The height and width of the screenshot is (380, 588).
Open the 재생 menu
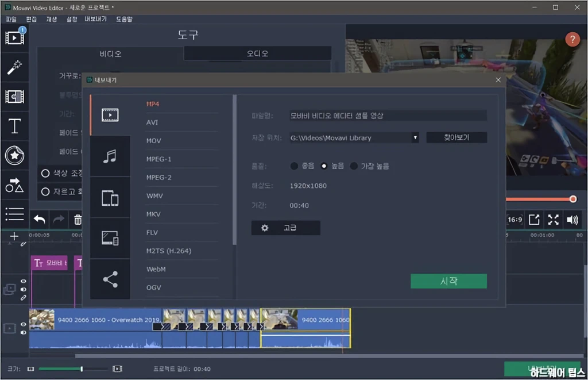(51, 19)
